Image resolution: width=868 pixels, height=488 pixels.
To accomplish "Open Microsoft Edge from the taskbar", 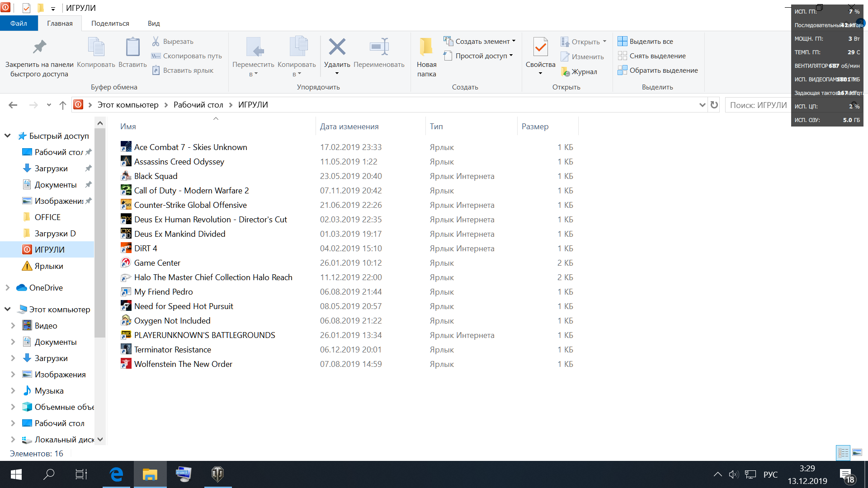I will pyautogui.click(x=117, y=474).
